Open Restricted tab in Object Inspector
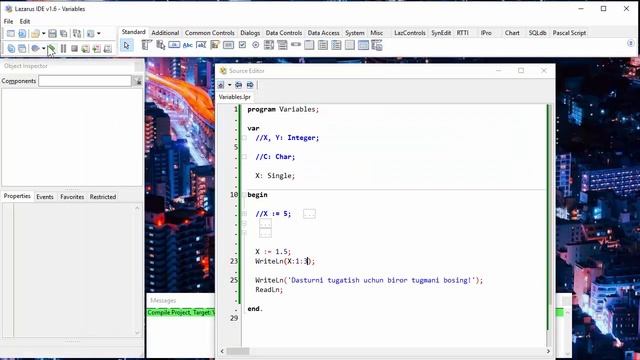The width and height of the screenshot is (640, 360). click(x=102, y=197)
